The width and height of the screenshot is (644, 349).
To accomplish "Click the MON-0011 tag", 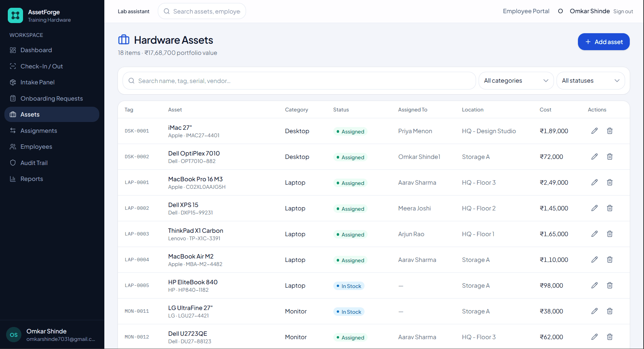I will pyautogui.click(x=137, y=311).
